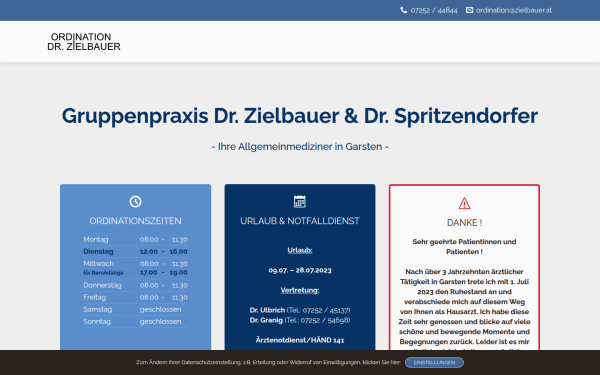Viewport: 600px width, 375px height.
Task: Click the vacation dates 09.07. – 28.07.2023
Action: [300, 270]
